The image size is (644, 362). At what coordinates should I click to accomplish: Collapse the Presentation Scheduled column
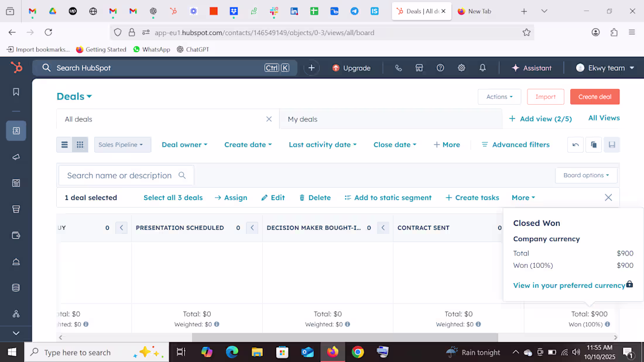(252, 228)
